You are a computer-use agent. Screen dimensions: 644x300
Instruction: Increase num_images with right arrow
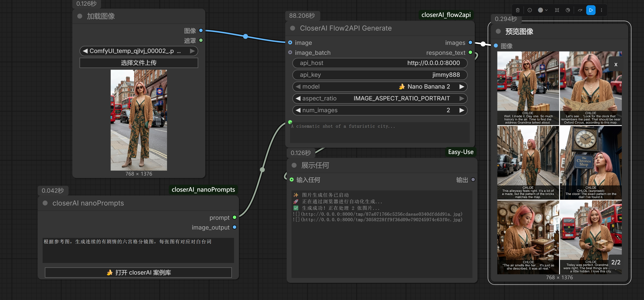pos(462,110)
